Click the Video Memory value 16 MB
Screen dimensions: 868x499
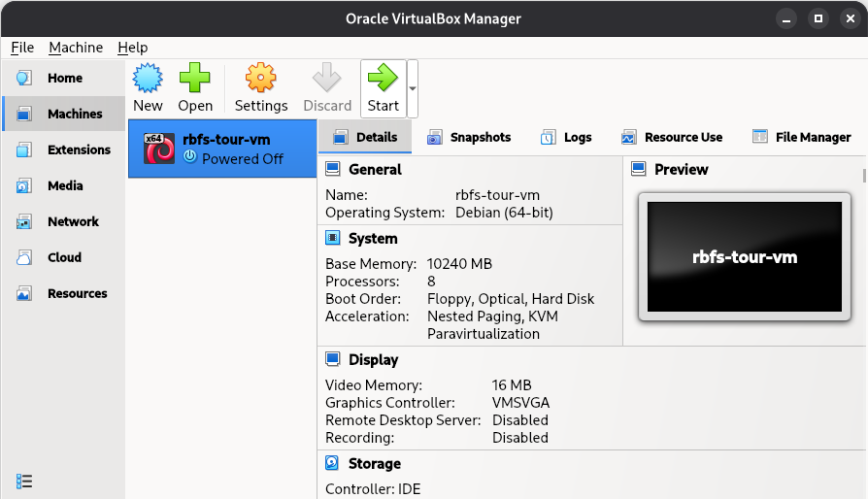tap(512, 385)
